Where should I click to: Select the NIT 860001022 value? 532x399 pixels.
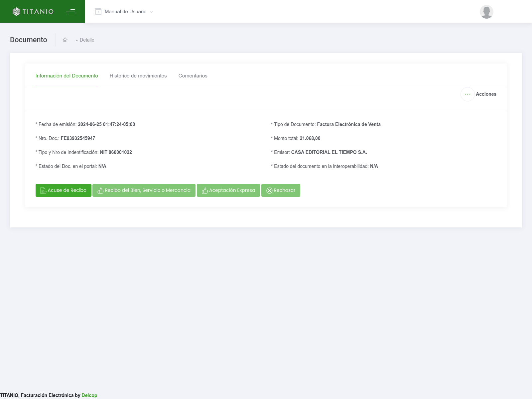116,152
